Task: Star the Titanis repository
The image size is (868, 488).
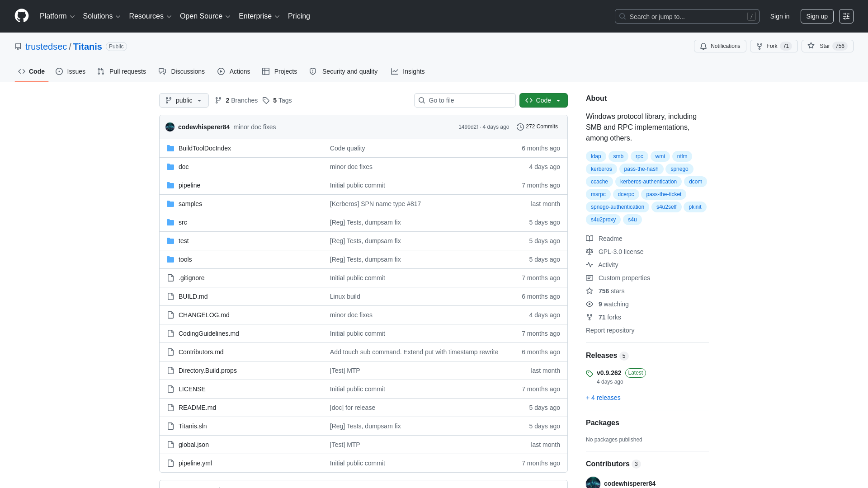Action: 827,46
